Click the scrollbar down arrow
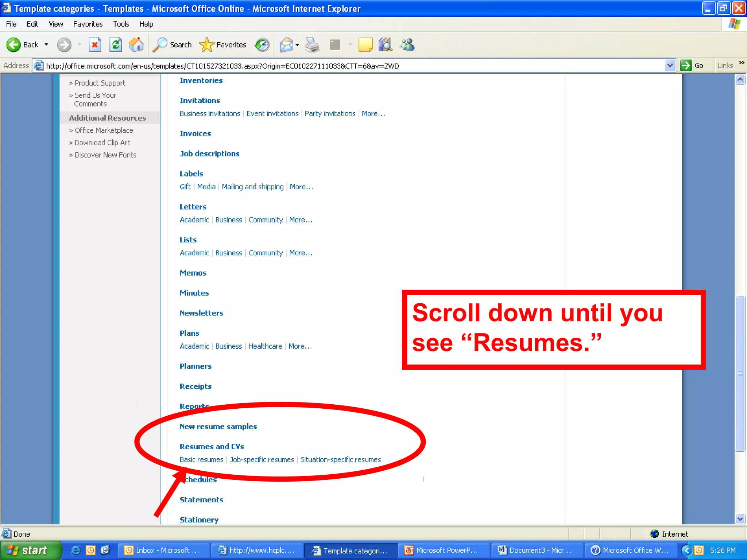The image size is (747, 560). [x=740, y=519]
